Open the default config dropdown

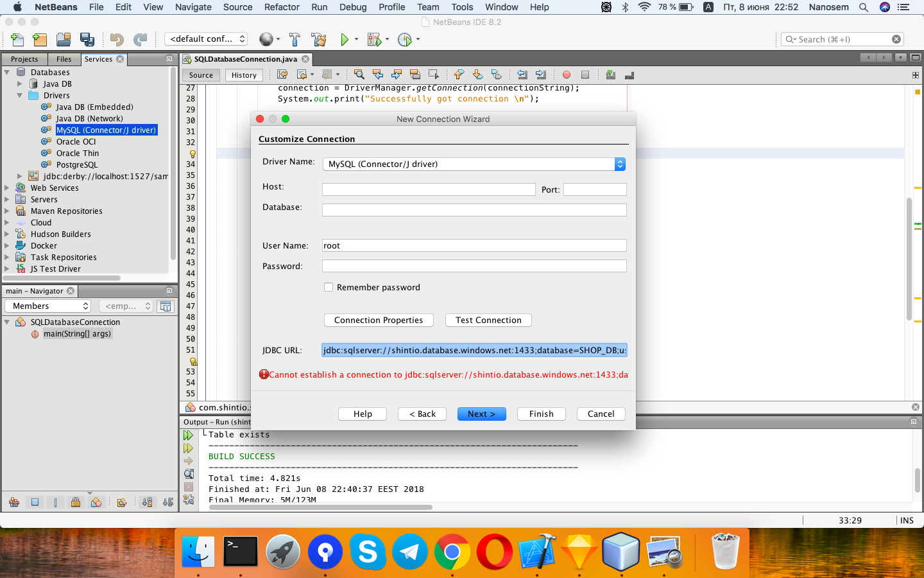point(206,39)
